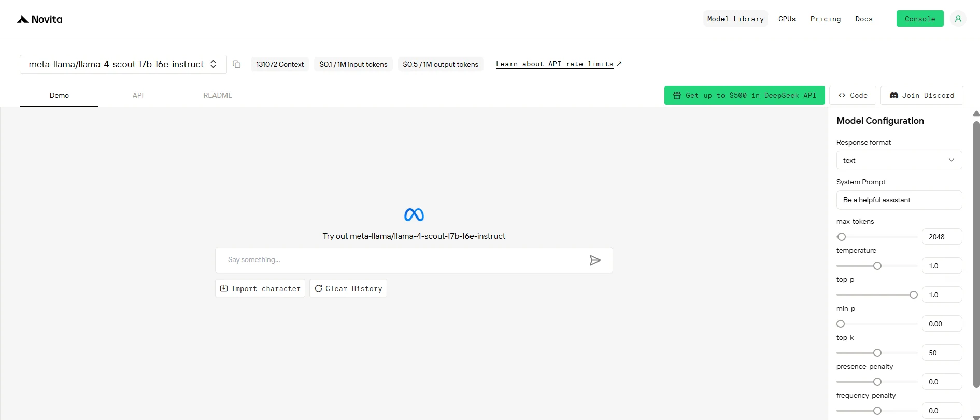The height and width of the screenshot is (420, 980).
Task: Adjust the frequency_penalty slider
Action: tap(877, 411)
